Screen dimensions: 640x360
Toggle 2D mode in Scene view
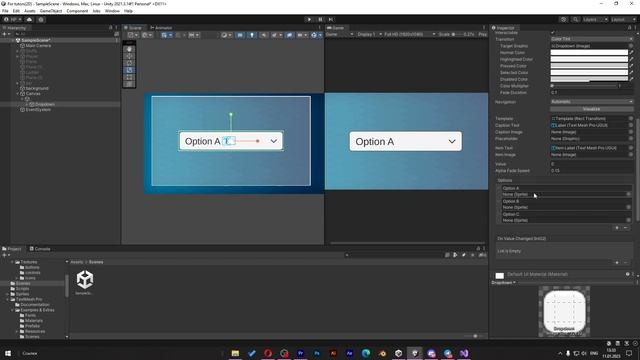click(x=240, y=35)
